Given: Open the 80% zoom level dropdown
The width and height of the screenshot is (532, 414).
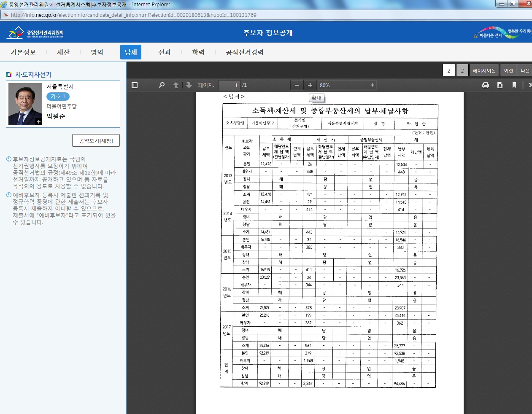Looking at the screenshot, I should tap(347, 85).
